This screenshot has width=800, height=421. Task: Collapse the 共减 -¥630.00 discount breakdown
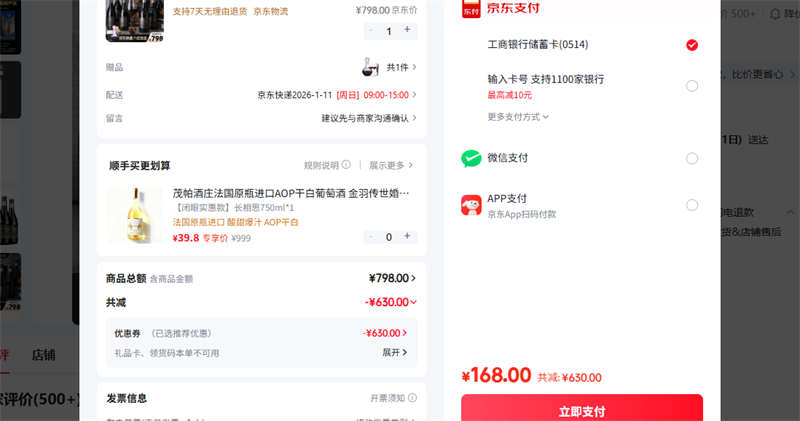[x=413, y=302]
